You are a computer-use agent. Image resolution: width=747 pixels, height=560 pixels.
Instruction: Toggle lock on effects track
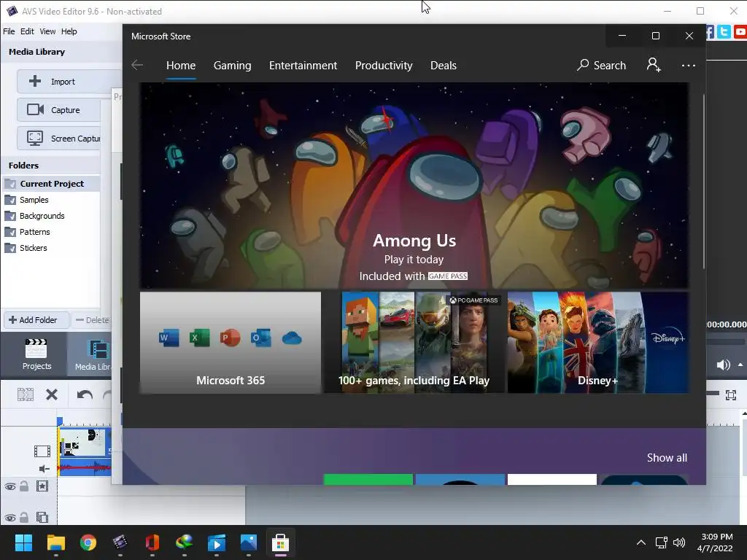24,486
